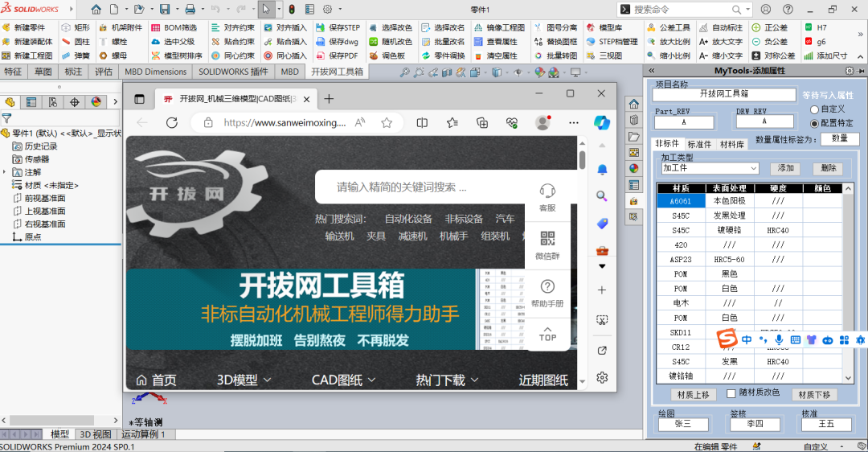The image size is (868, 452).
Task: Open the DisplayManager tab icon
Action: point(96,102)
